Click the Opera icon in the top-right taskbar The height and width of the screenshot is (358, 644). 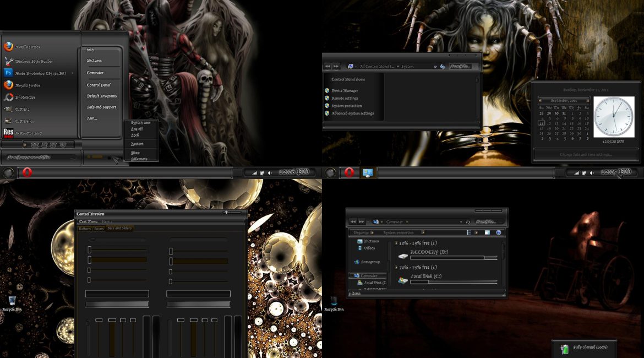[x=349, y=172]
